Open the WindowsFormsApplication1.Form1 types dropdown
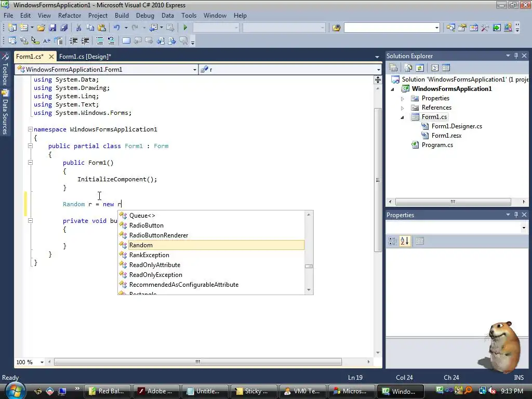This screenshot has height=399, width=532. tap(194, 70)
